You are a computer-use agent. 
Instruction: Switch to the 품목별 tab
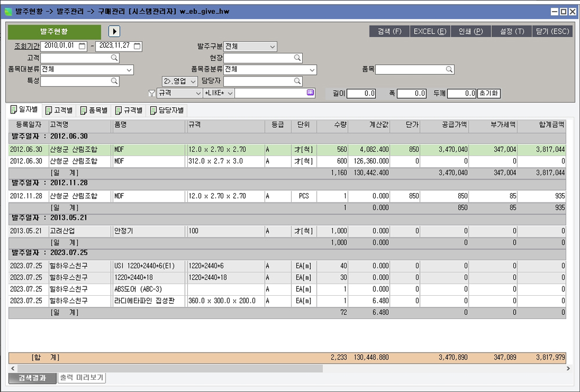[x=94, y=110]
